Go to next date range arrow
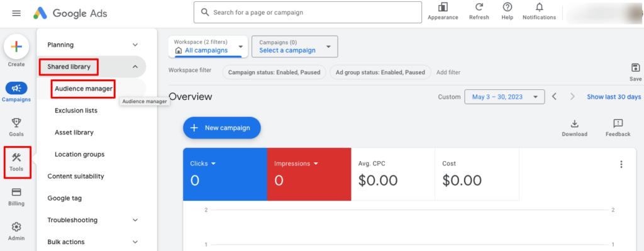This screenshot has width=644, height=251. tap(572, 97)
